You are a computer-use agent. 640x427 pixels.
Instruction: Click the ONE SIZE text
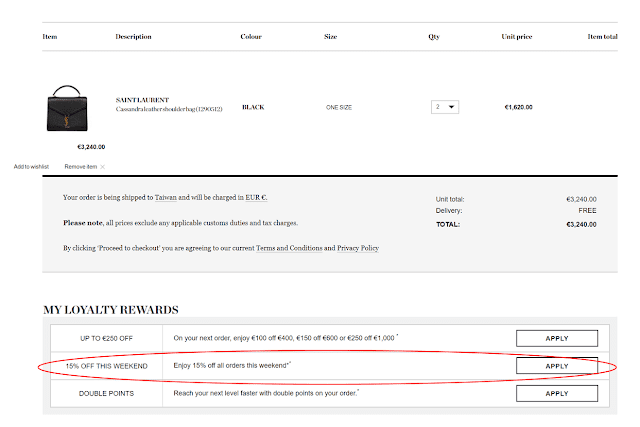pos(339,107)
